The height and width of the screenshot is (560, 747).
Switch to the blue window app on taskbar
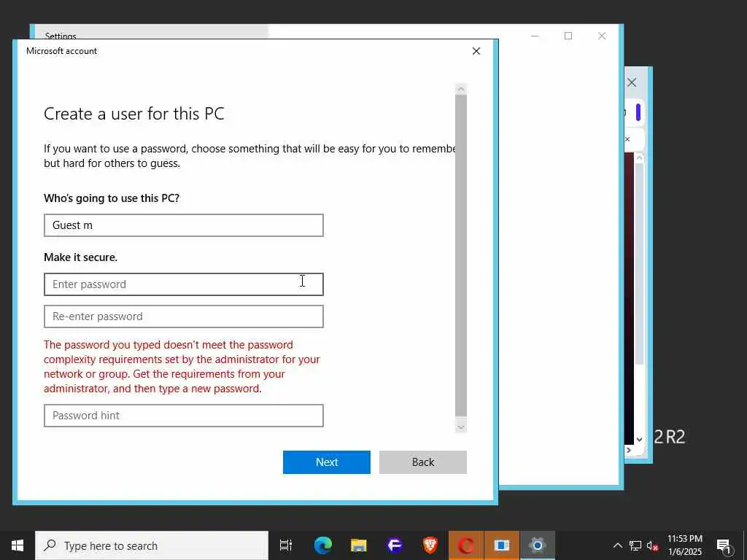[x=502, y=545]
